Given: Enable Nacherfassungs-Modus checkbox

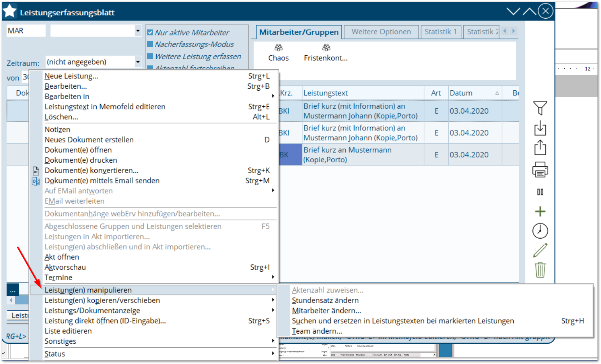Looking at the screenshot, I should 150,44.
